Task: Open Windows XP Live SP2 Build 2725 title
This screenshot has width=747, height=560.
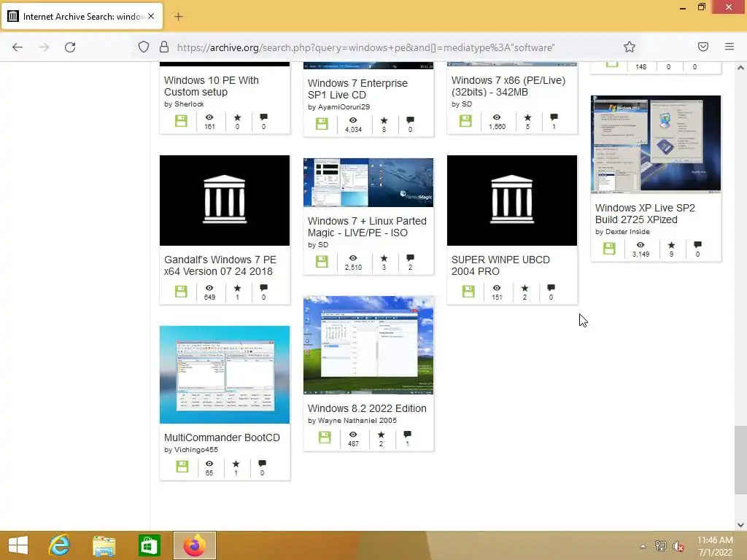Action: tap(645, 214)
